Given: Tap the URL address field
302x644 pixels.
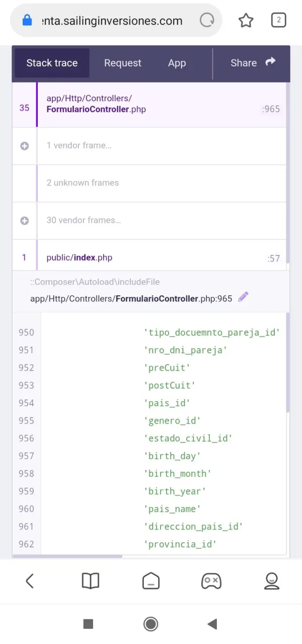Looking at the screenshot, I should click(x=113, y=21).
